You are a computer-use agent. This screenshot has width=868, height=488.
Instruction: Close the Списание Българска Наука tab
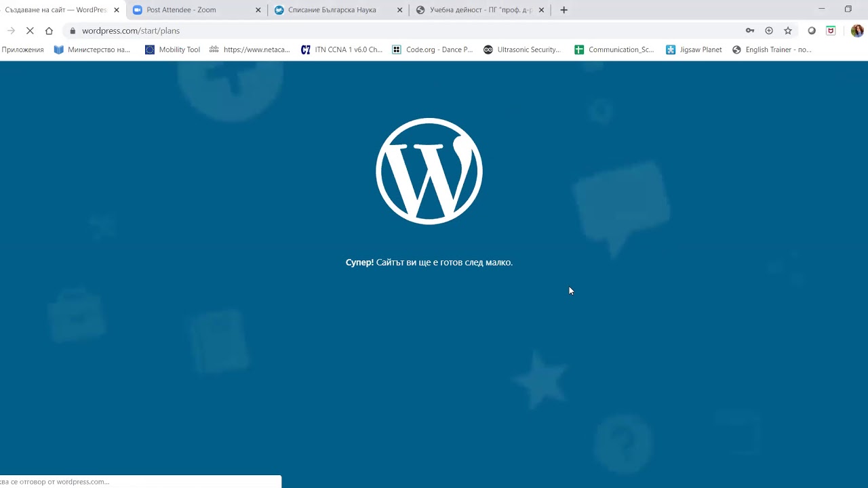pyautogui.click(x=399, y=10)
